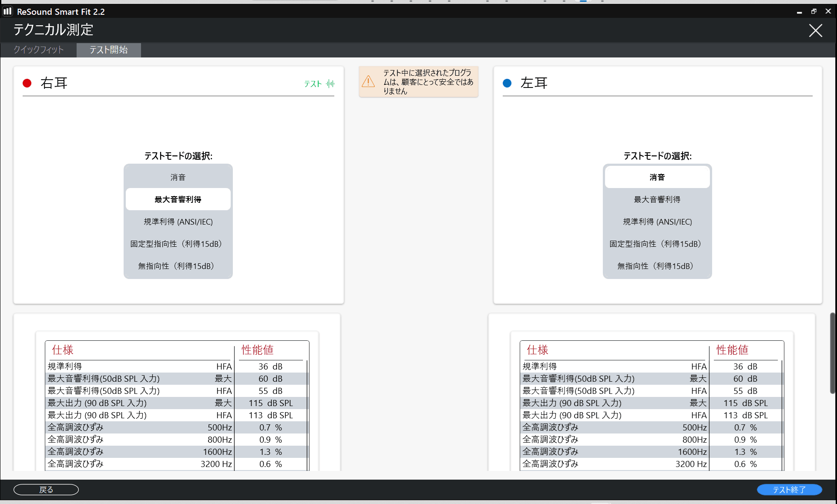Image resolution: width=837 pixels, height=504 pixels.
Task: Select 消音 mode for right ear
Action: 178,177
